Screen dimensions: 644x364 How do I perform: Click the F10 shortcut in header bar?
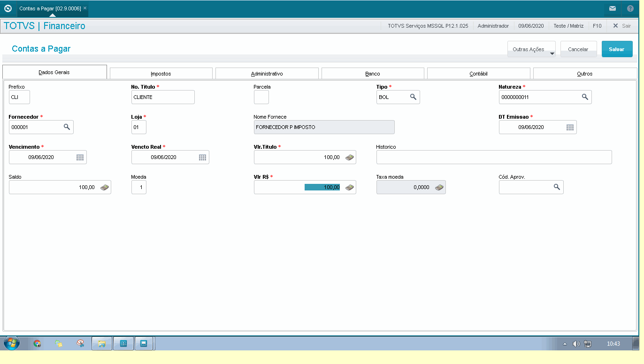pyautogui.click(x=597, y=26)
